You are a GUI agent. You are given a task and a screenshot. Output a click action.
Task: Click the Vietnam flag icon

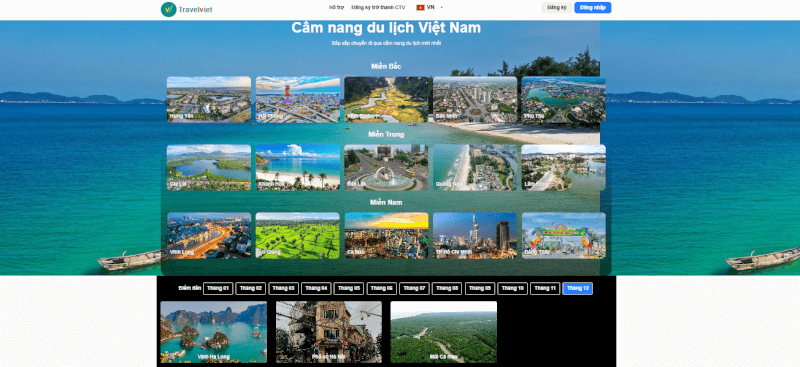click(x=420, y=8)
